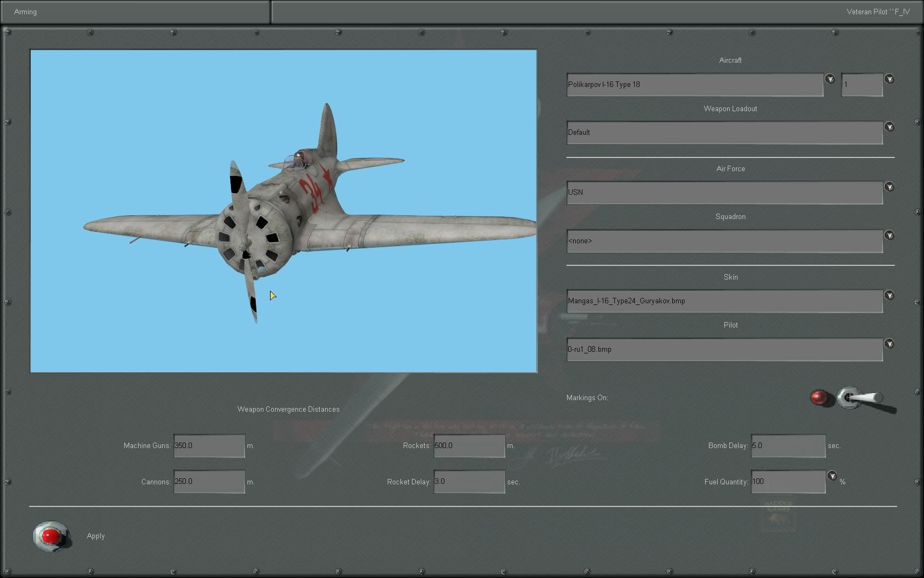Click the Mangas_I-16_Type24_Guryakov.bmp skin field
This screenshot has width=924, height=578.
[x=725, y=301]
